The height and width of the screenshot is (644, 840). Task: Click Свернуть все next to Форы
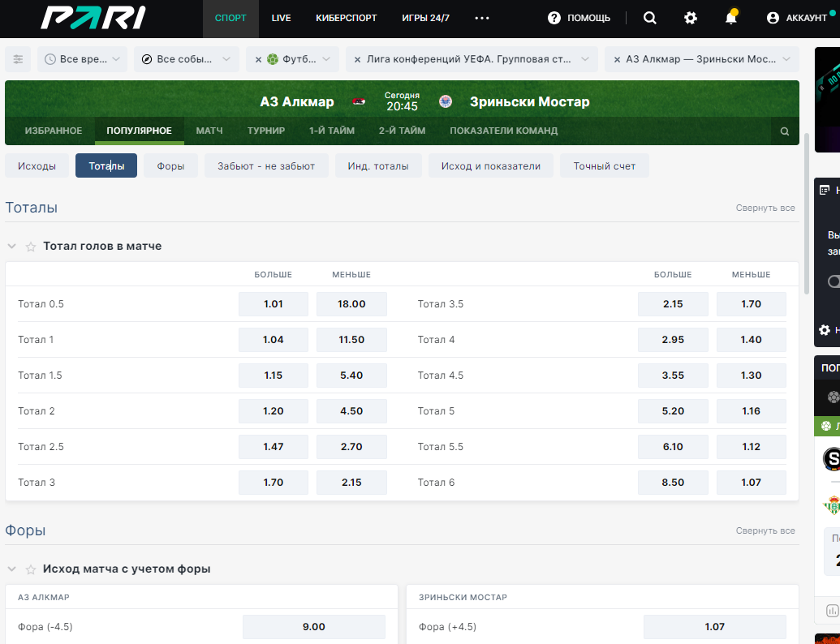click(x=765, y=530)
